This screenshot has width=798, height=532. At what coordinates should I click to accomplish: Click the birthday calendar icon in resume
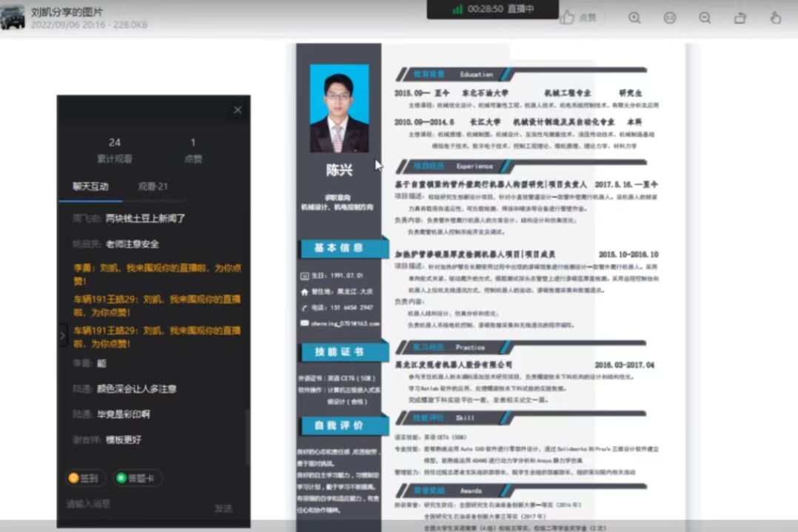tap(304, 276)
